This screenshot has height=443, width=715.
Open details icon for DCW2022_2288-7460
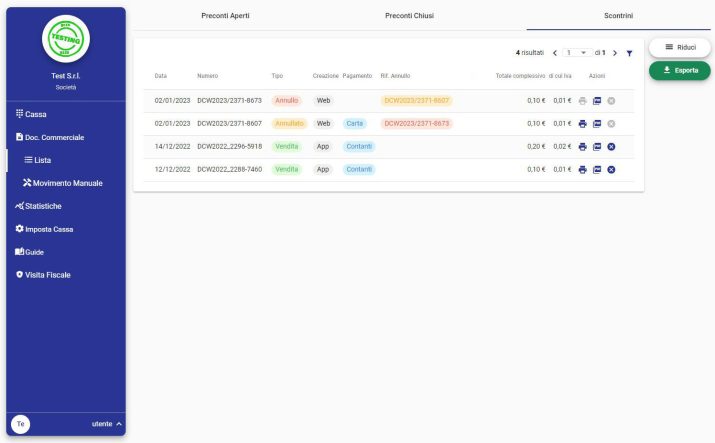click(597, 170)
